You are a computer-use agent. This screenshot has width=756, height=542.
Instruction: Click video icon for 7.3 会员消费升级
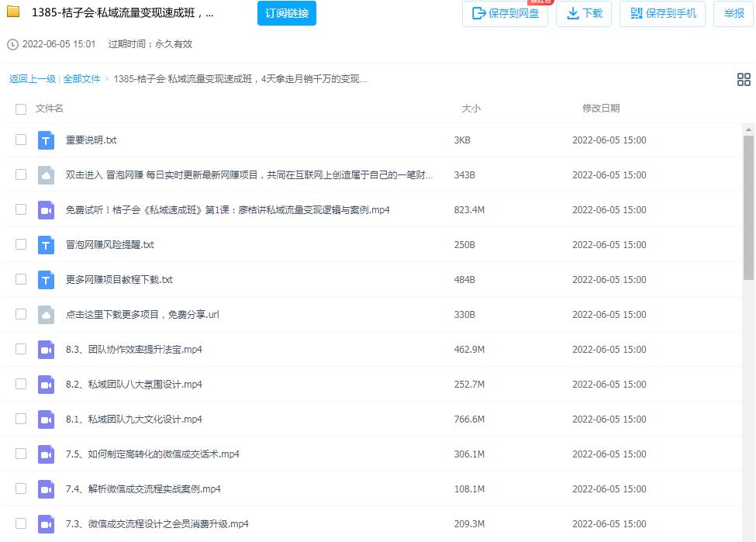coord(46,523)
